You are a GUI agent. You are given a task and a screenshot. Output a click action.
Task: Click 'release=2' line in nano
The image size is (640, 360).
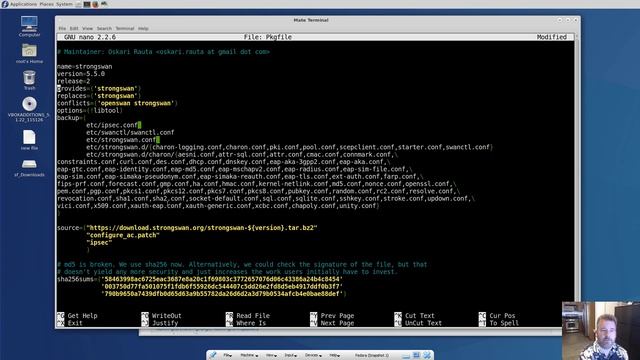click(73, 81)
